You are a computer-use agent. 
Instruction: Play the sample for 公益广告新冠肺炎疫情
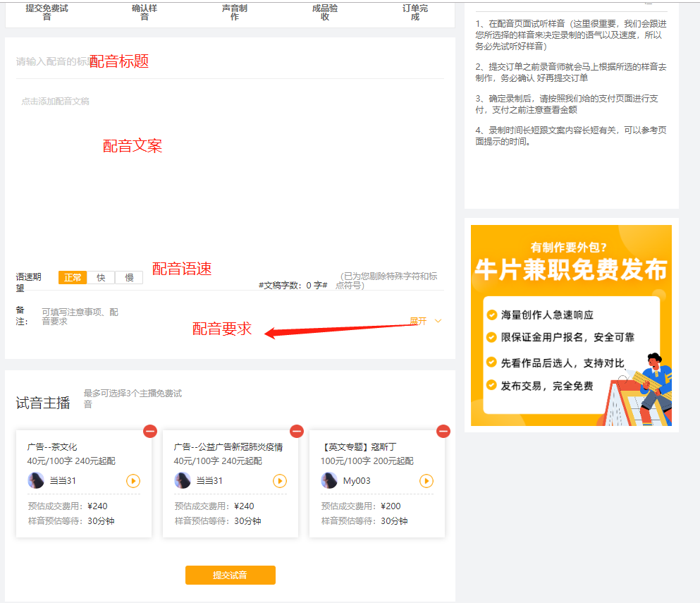coord(279,481)
